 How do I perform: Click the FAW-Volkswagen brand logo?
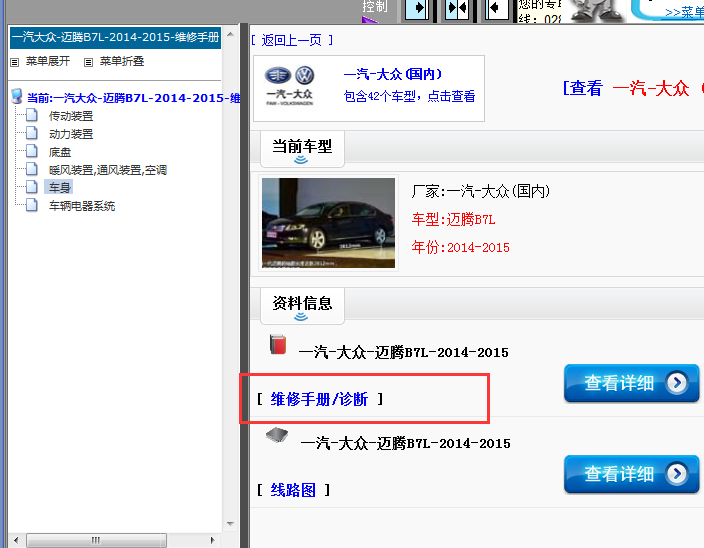[290, 87]
